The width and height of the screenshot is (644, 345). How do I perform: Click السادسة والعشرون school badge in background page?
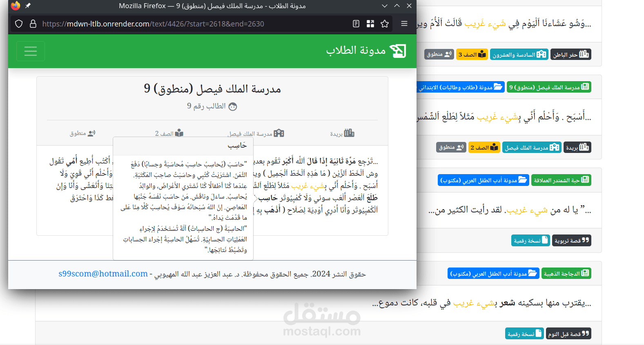click(x=519, y=54)
